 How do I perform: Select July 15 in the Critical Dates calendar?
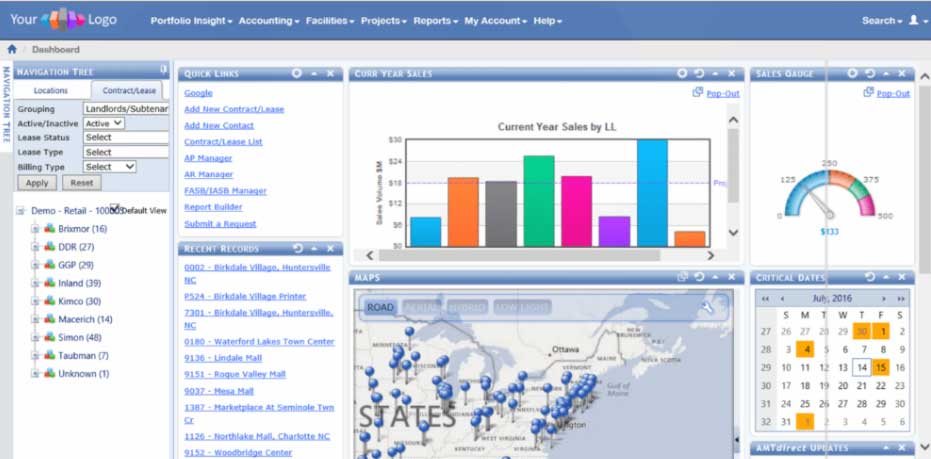880,367
